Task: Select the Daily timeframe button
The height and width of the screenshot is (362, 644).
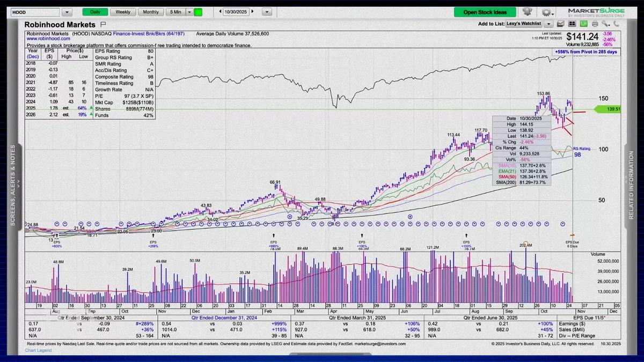Action: 95,12
